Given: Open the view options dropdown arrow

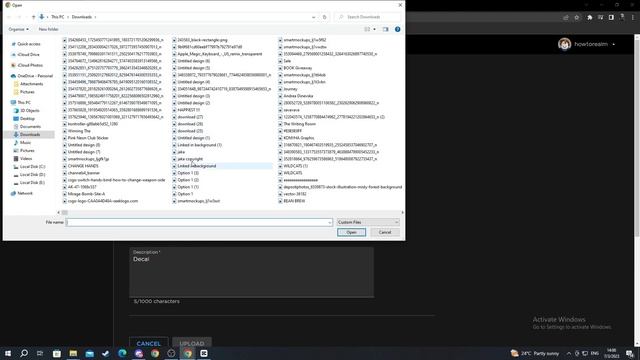Looking at the screenshot, I should tap(374, 29).
